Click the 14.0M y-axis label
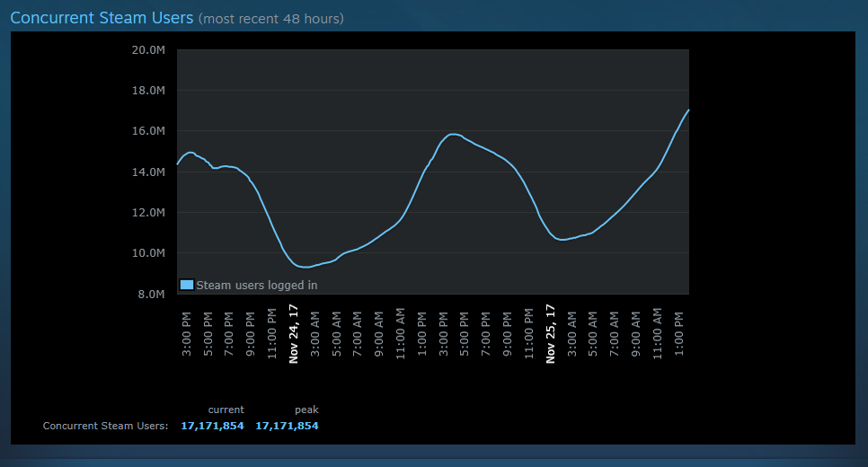 pos(148,172)
